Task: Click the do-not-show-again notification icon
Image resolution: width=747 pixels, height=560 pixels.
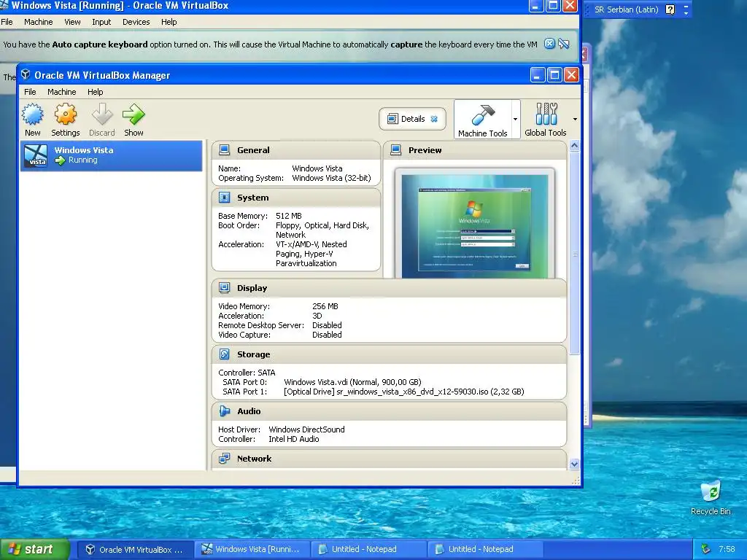Action: 564,44
